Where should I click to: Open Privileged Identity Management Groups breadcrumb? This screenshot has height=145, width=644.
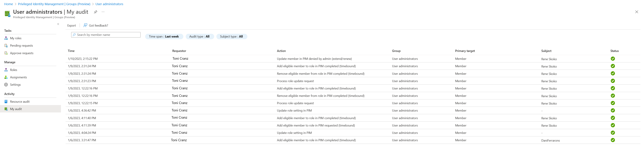coord(54,4)
